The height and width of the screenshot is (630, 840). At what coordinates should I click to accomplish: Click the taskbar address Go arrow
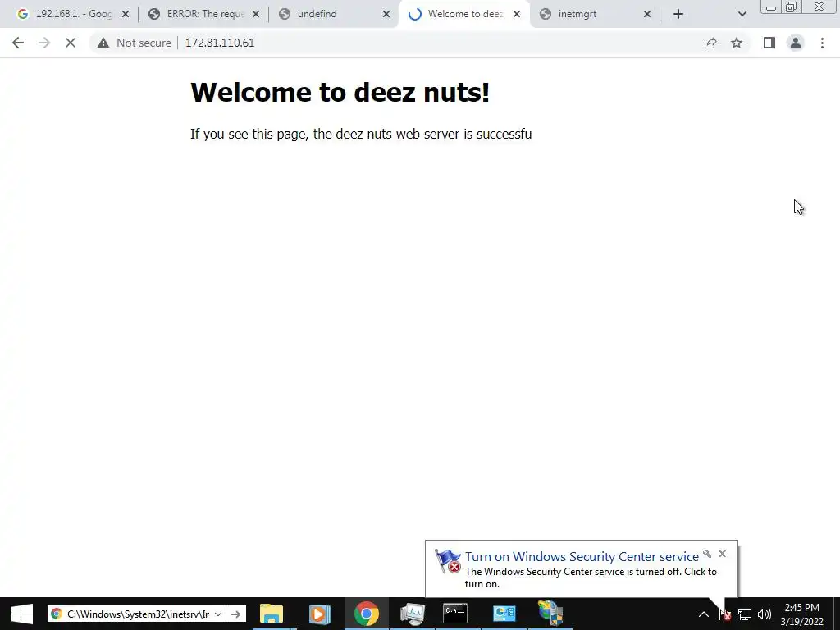click(235, 614)
